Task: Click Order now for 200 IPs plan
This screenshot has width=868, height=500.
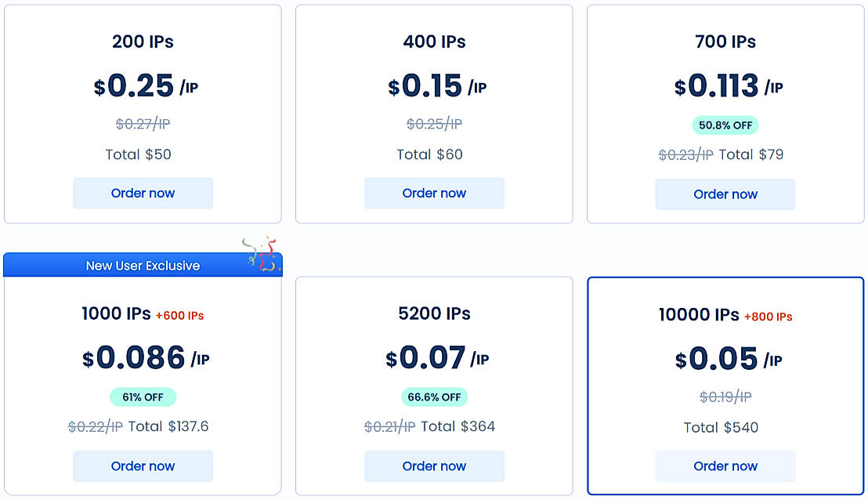Action: pyautogui.click(x=143, y=193)
